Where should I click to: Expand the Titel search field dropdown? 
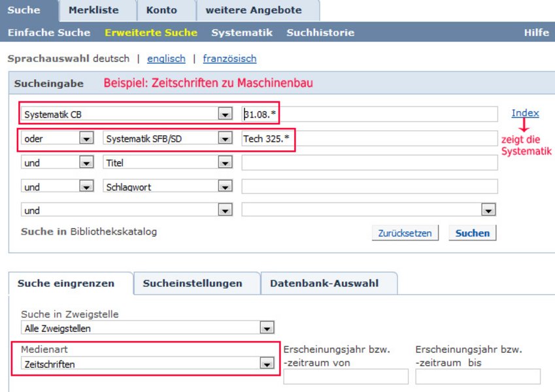click(226, 163)
